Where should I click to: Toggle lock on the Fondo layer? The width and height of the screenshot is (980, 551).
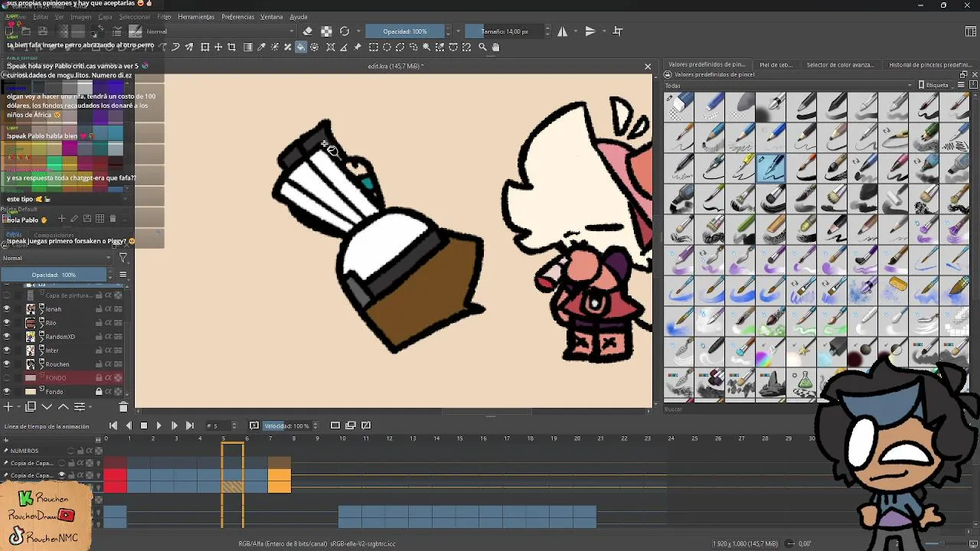tap(99, 392)
